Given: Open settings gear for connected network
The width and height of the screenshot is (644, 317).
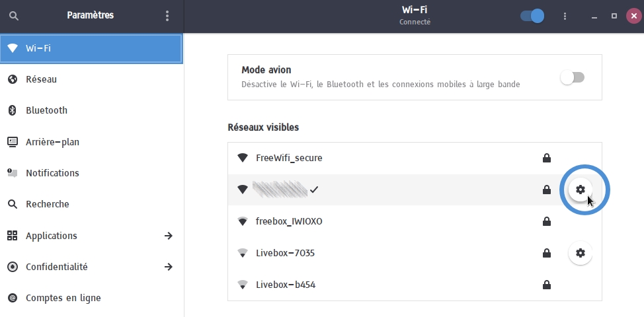Looking at the screenshot, I should 580,190.
